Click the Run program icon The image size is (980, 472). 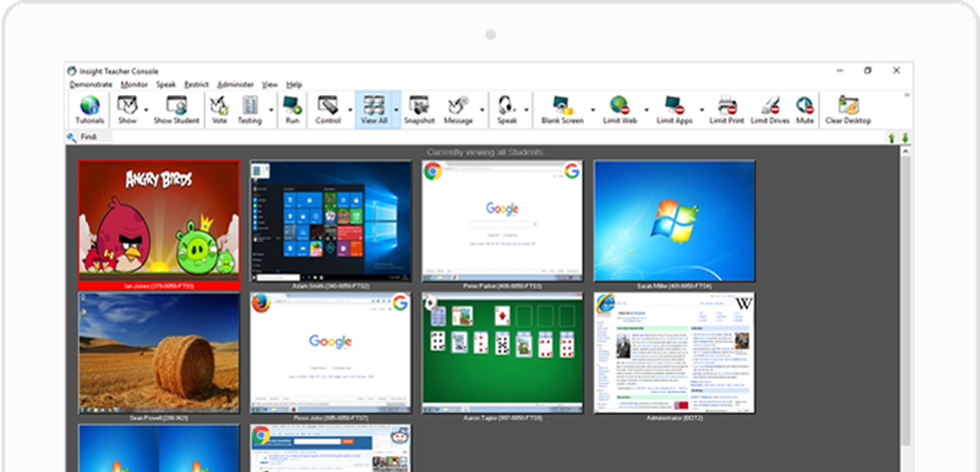[292, 105]
